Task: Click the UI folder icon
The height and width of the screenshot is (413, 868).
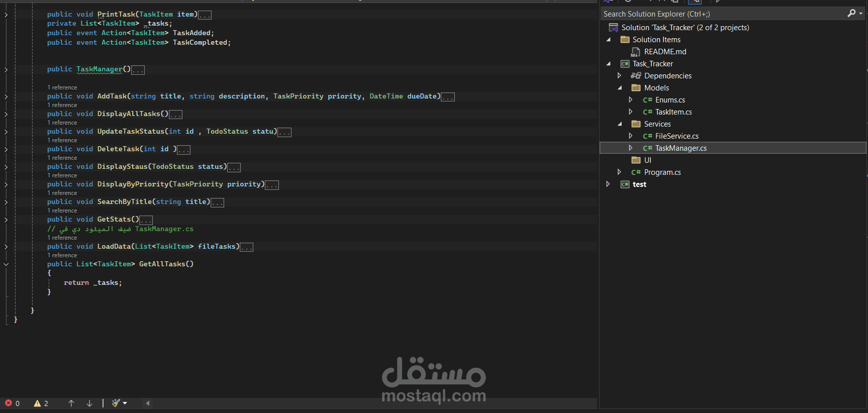Action: click(x=636, y=160)
